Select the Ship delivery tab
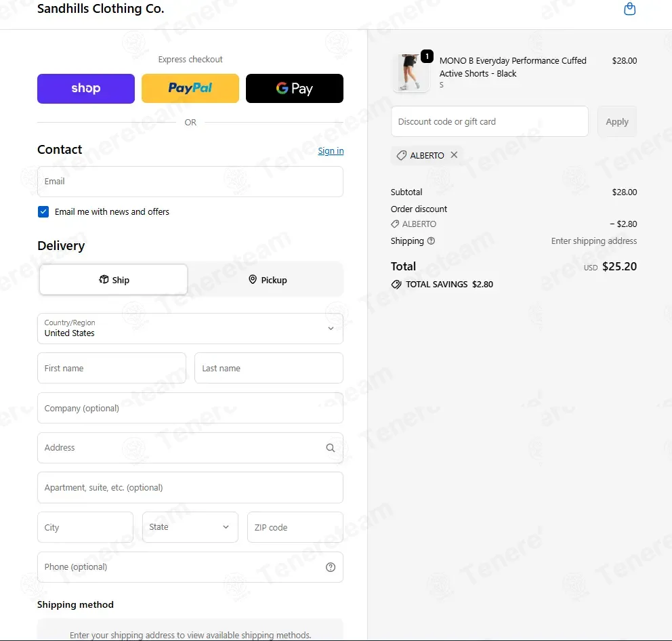This screenshot has height=641, width=672. point(114,280)
